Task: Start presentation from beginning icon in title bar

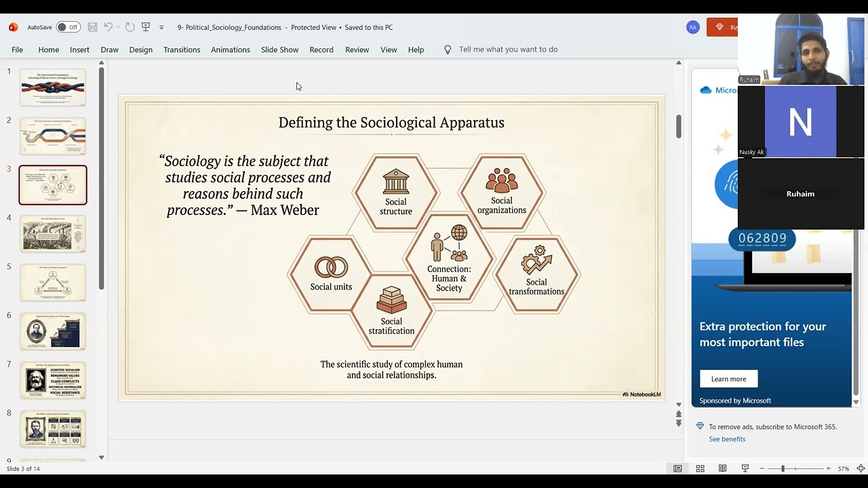Action: pos(145,27)
